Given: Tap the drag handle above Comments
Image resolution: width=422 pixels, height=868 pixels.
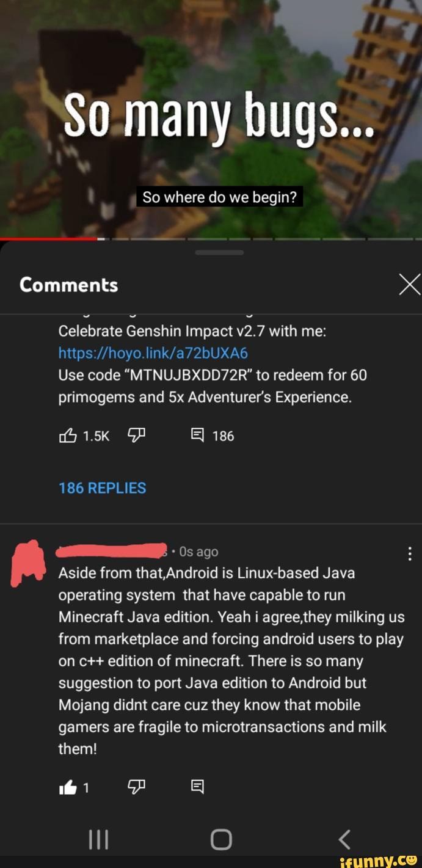Looking at the screenshot, I should tap(219, 252).
